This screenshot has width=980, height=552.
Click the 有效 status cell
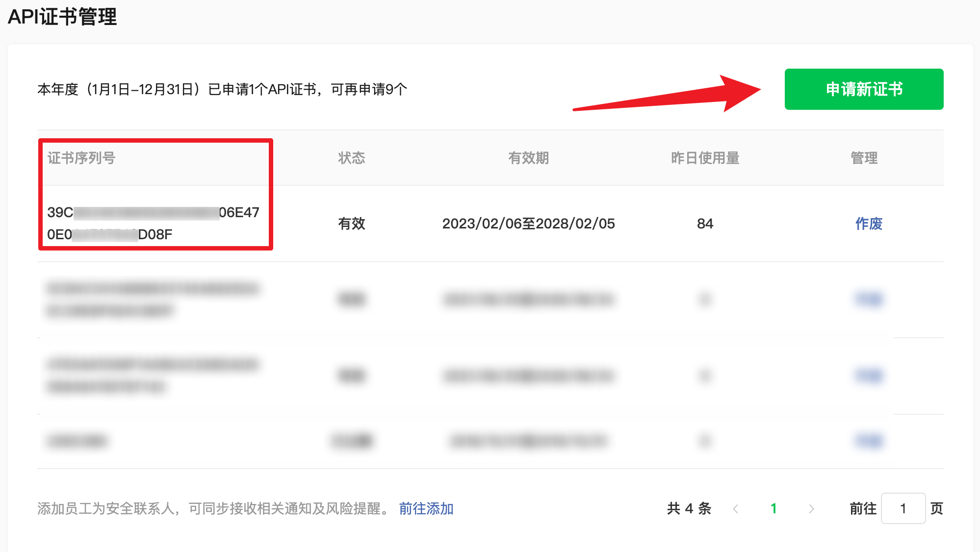352,224
